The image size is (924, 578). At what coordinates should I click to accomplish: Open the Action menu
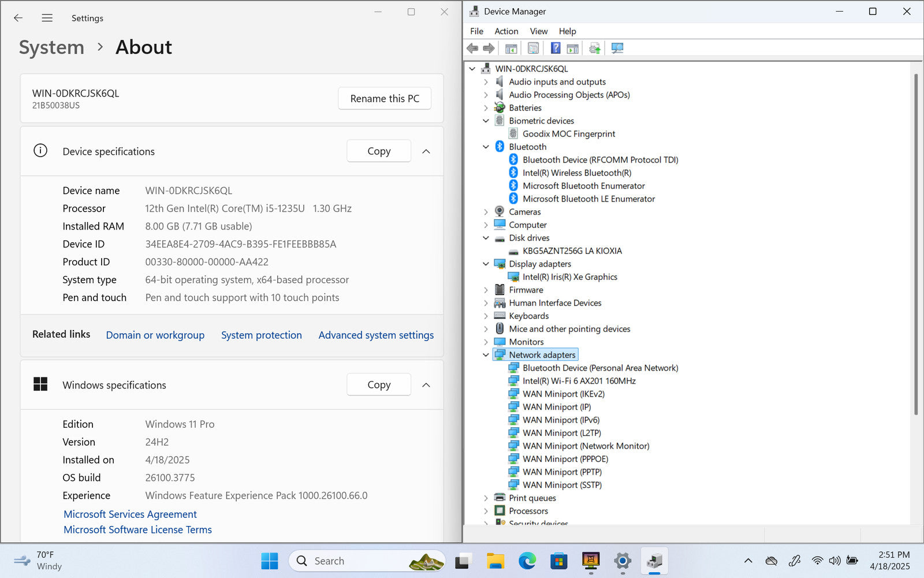pos(506,31)
